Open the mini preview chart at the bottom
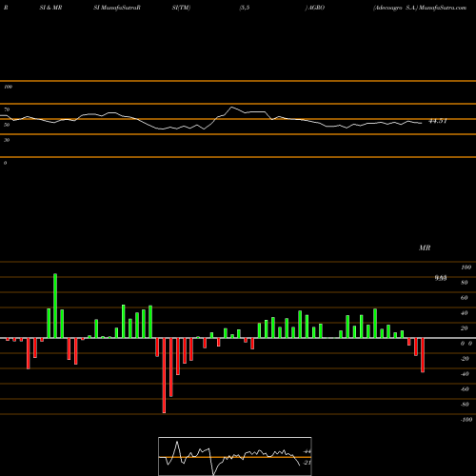This screenshot has width=476, height=476. [235, 456]
